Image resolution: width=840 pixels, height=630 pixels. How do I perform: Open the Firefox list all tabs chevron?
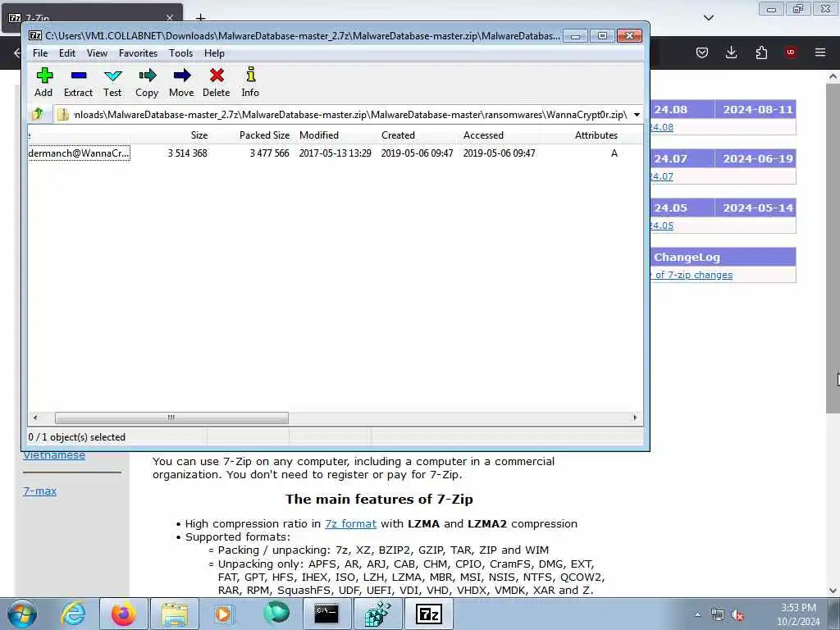pyautogui.click(x=709, y=18)
